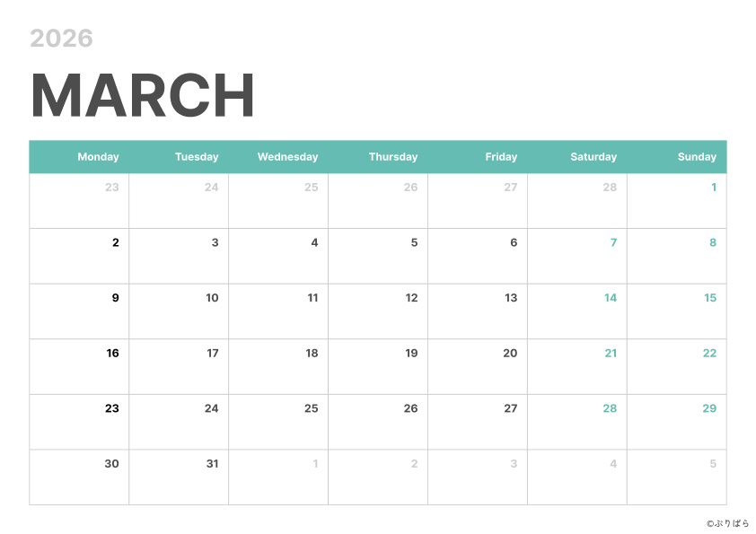Click the Sunday column header

pyautogui.click(x=697, y=157)
